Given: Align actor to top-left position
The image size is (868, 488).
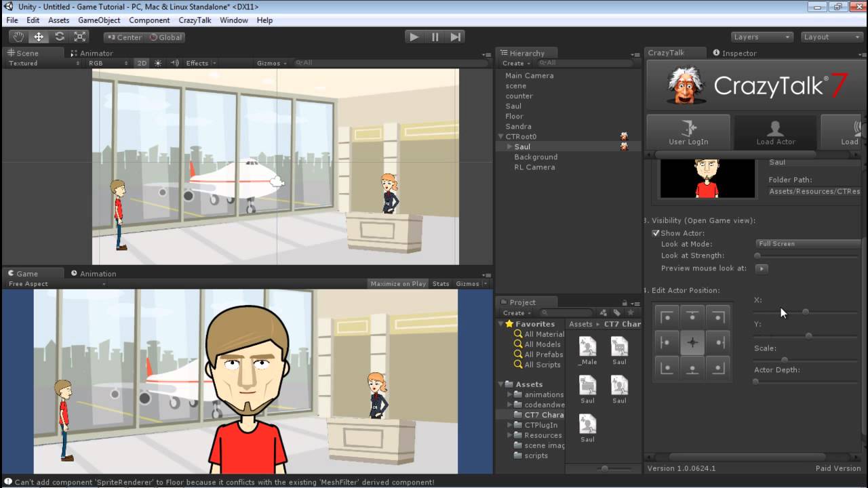Looking at the screenshot, I should [667, 317].
